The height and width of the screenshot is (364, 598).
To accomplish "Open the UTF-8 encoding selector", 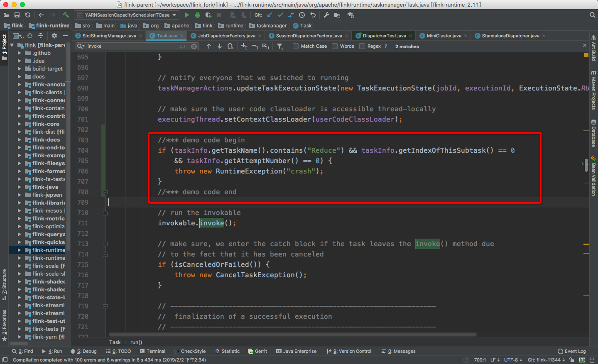I will tap(514, 360).
